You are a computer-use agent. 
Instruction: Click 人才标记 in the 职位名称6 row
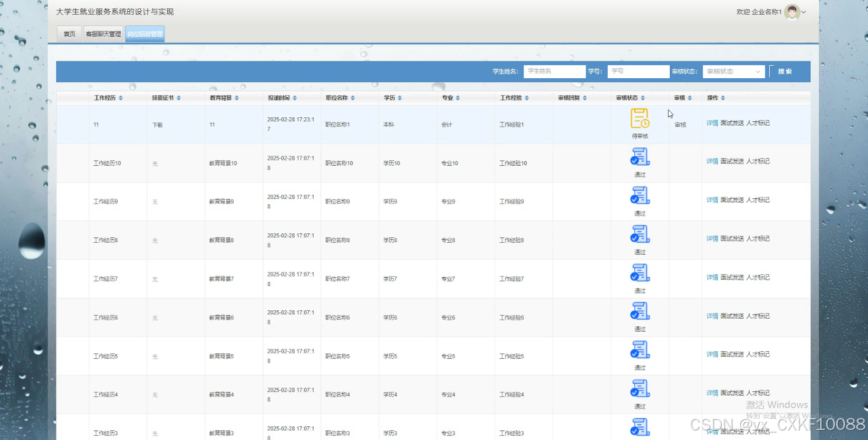point(758,316)
